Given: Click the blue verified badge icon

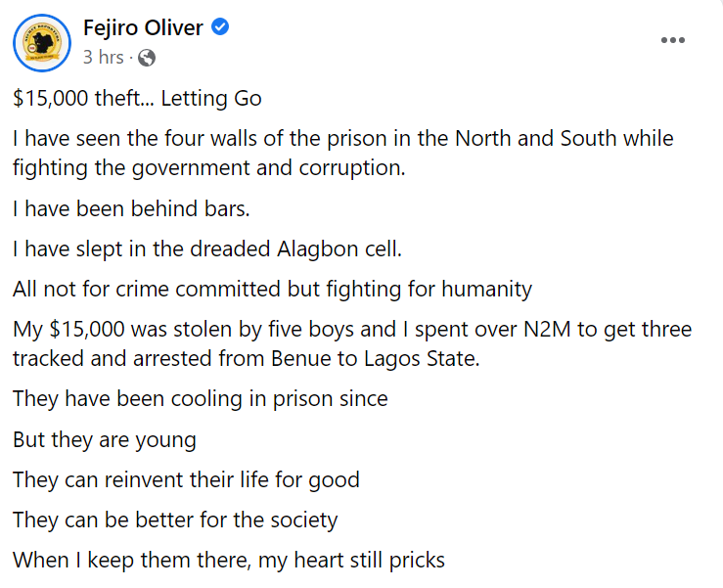Looking at the screenshot, I should [221, 28].
